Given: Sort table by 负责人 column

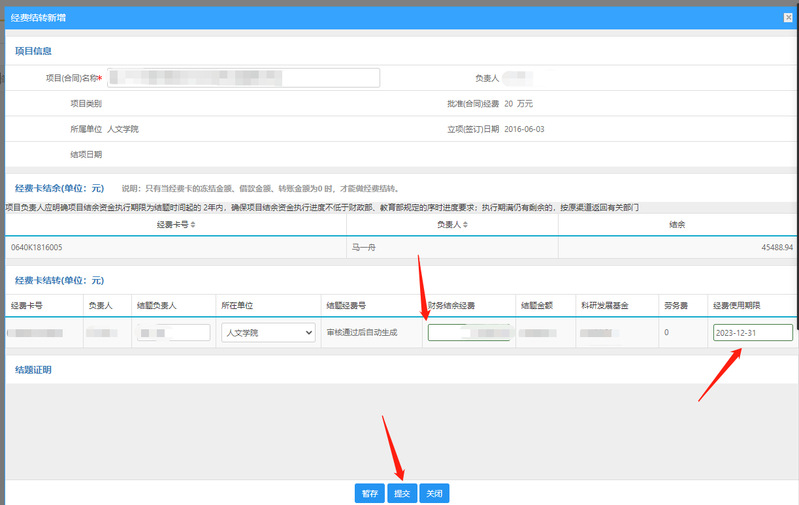Looking at the screenshot, I should (x=452, y=225).
